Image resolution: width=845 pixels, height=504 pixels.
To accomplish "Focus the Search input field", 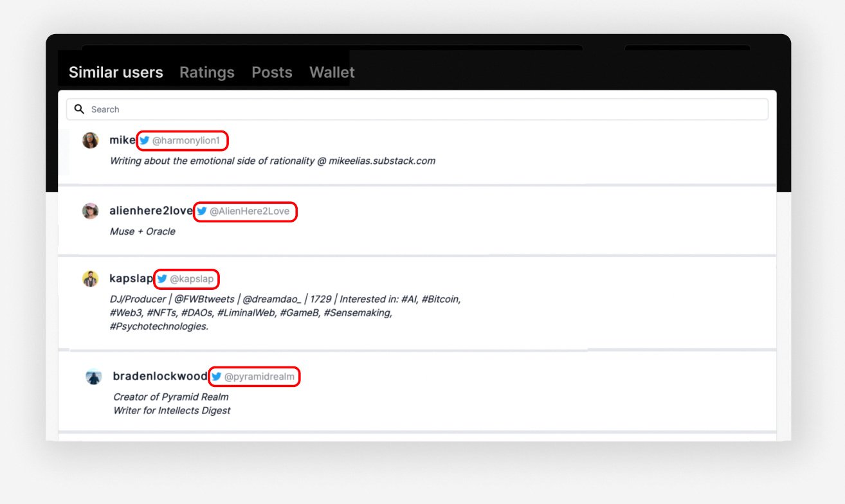I will click(417, 109).
